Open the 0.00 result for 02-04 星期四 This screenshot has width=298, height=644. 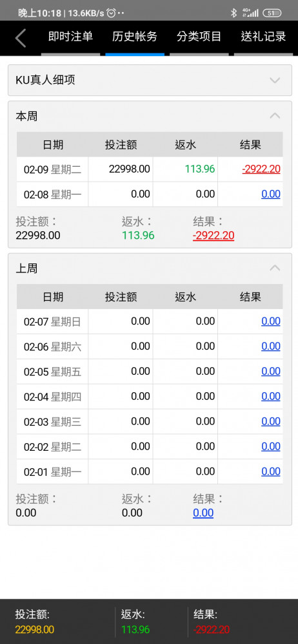click(271, 396)
